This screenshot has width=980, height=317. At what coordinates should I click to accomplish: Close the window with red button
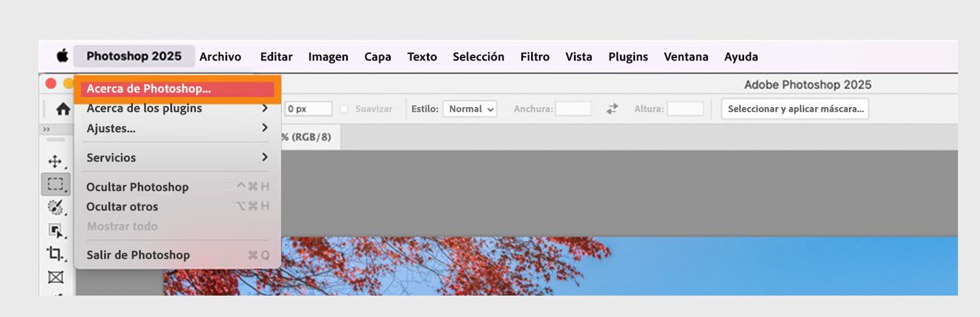51,83
